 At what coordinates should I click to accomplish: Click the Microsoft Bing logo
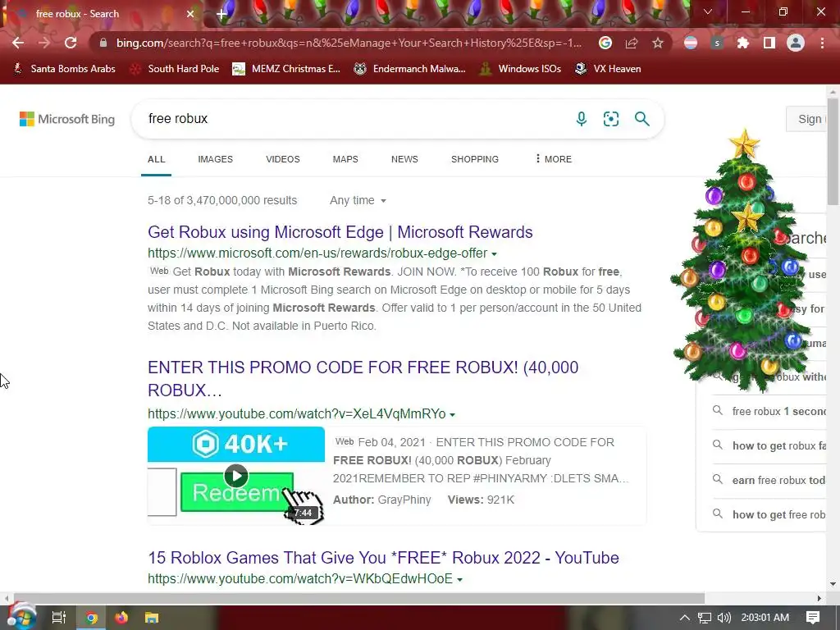(67, 119)
